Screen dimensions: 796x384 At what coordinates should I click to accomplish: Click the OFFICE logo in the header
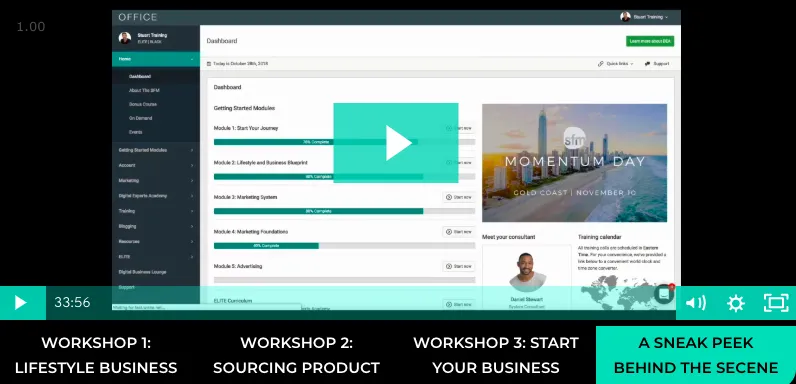138,17
